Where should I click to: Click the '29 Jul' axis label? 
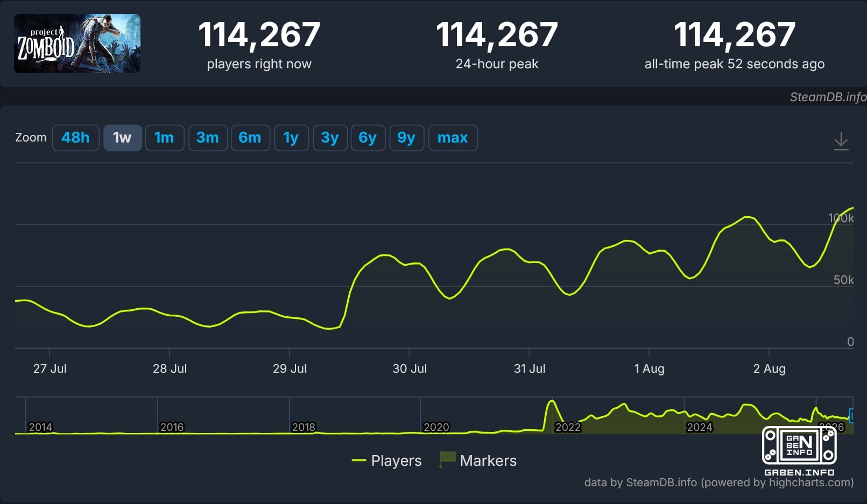[290, 368]
